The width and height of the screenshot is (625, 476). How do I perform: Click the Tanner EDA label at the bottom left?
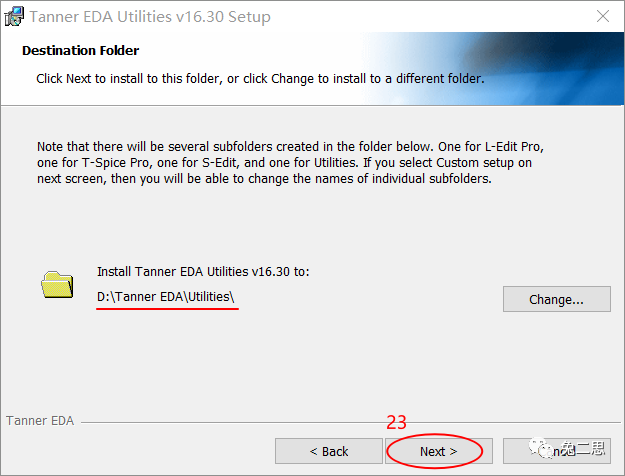point(40,421)
